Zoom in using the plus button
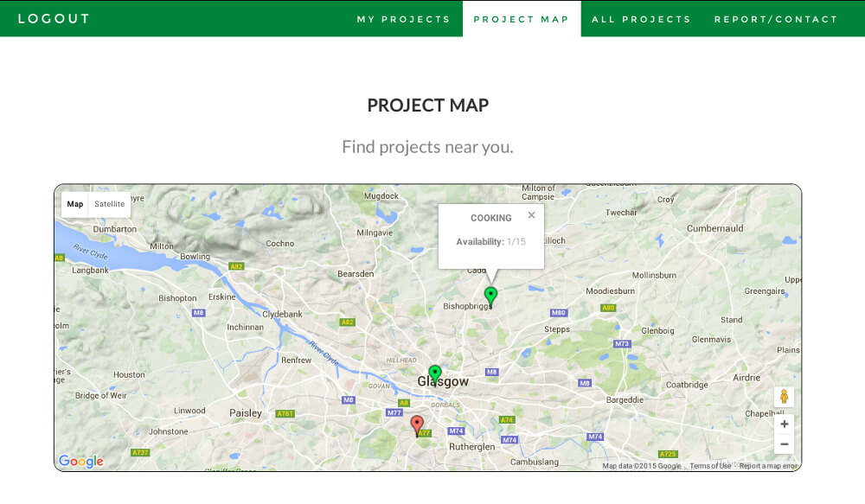The height and width of the screenshot is (504, 865). 784,424
